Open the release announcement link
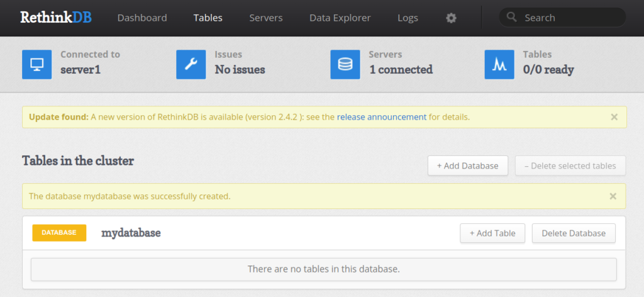This screenshot has height=297, width=644. click(382, 117)
